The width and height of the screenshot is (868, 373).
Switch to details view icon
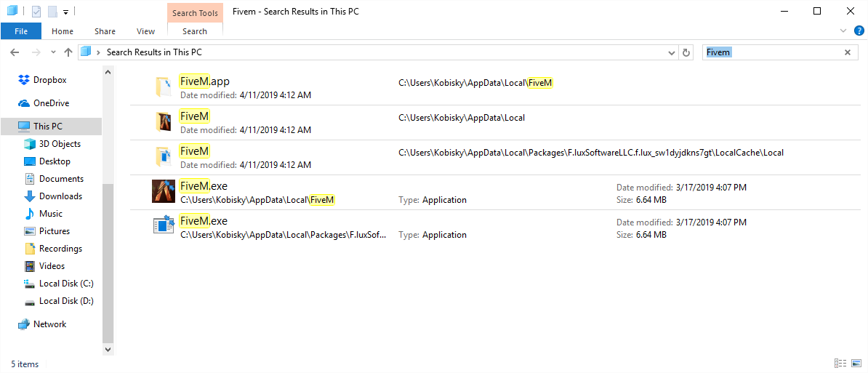[840, 364]
